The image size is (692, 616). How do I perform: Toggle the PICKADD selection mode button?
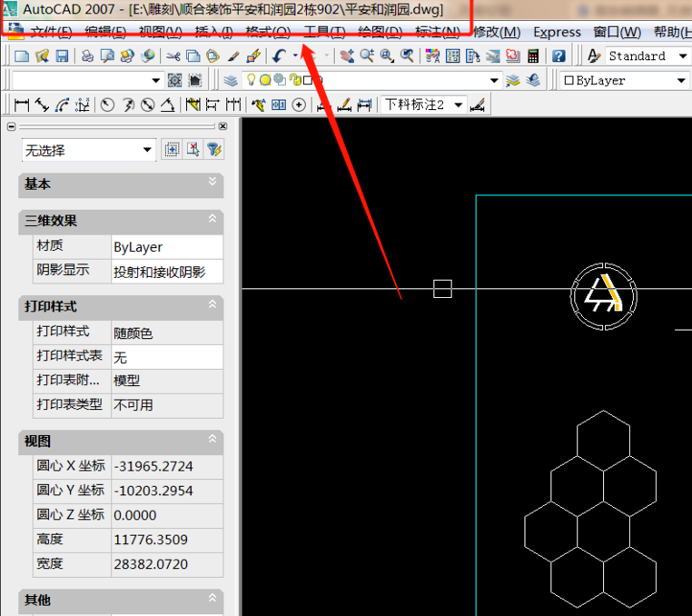click(x=172, y=150)
